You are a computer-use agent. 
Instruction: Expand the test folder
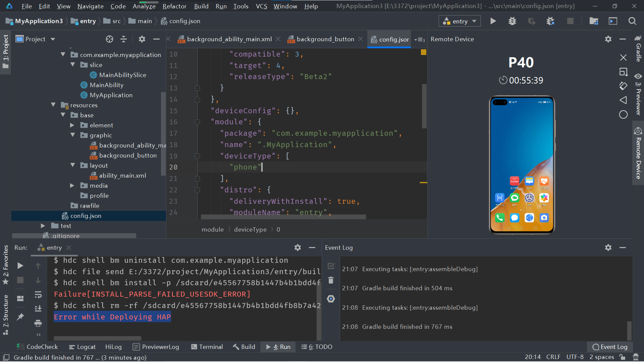43,226
